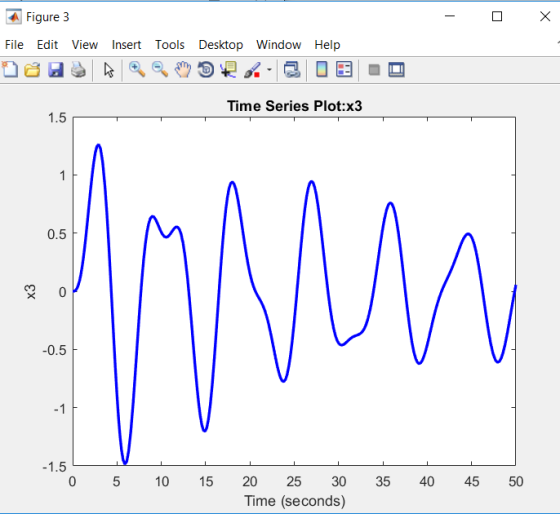Activate the Zoom In magnifier tool
The height and width of the screenshot is (514, 560).
[x=137, y=69]
